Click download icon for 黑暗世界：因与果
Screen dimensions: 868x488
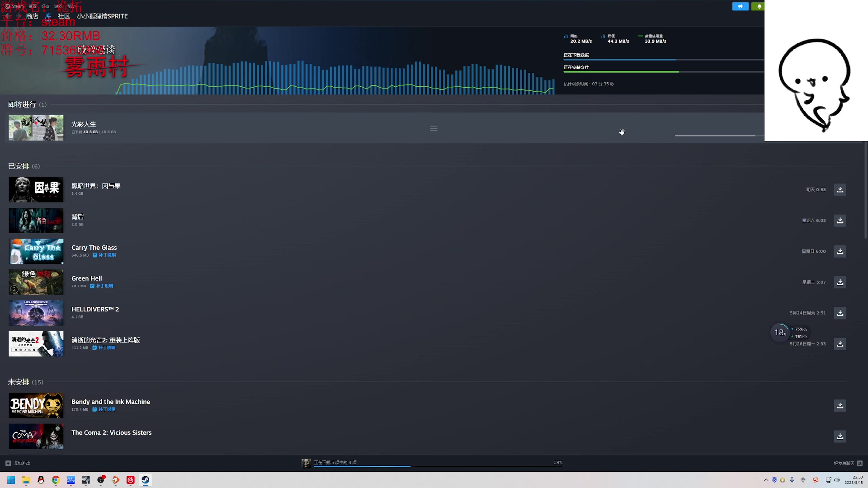click(840, 190)
